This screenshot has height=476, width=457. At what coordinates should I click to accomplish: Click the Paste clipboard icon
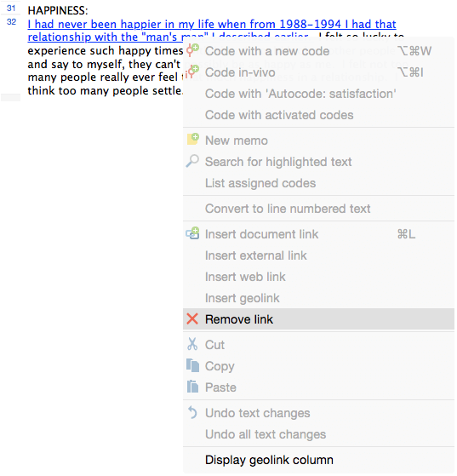192,387
